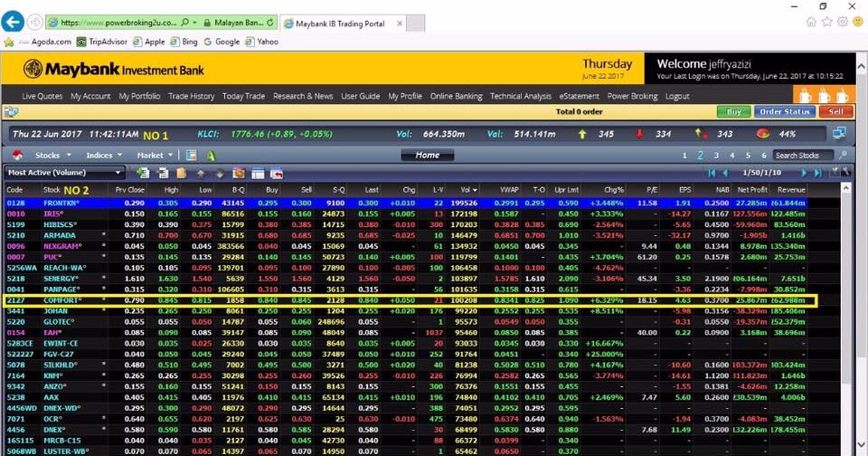Select the AAX stock name
Screen dimensions: 868x456
coord(51,397)
